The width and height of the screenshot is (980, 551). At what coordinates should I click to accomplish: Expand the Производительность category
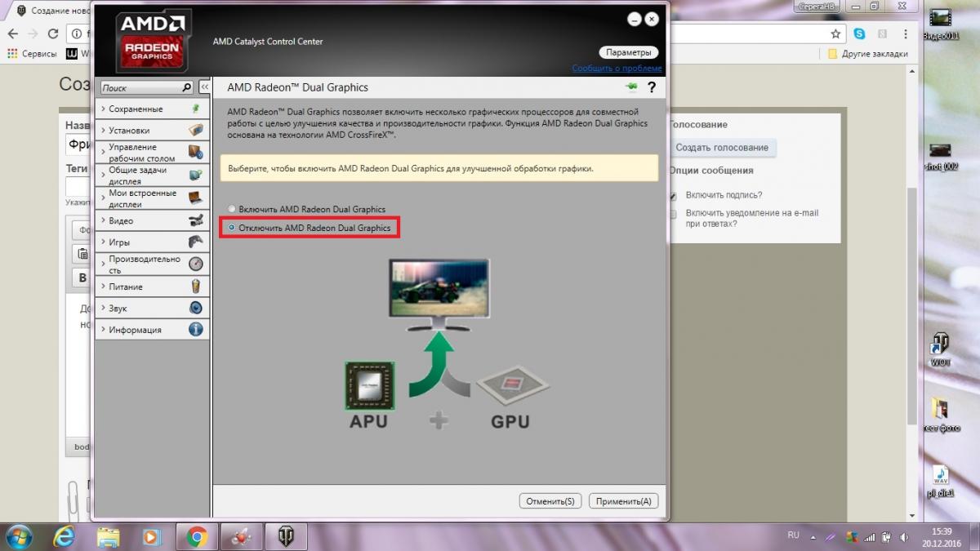[152, 264]
